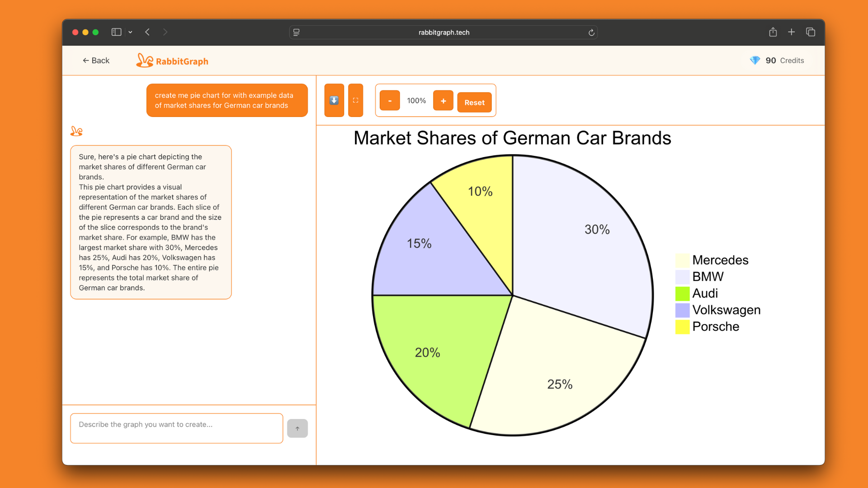Click the rabbitgraph.tech address bar
The width and height of the screenshot is (868, 488).
[x=443, y=33]
